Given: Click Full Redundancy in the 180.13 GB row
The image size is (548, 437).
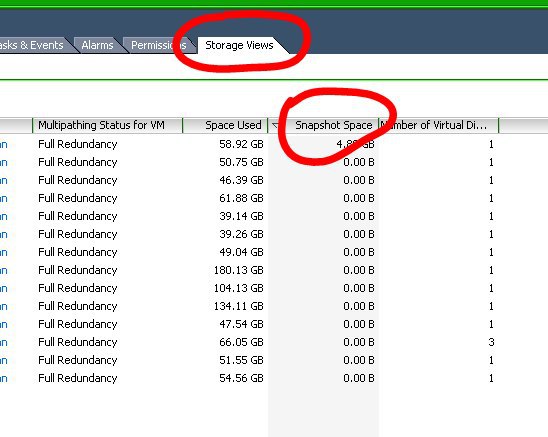Looking at the screenshot, I should 78,270.
